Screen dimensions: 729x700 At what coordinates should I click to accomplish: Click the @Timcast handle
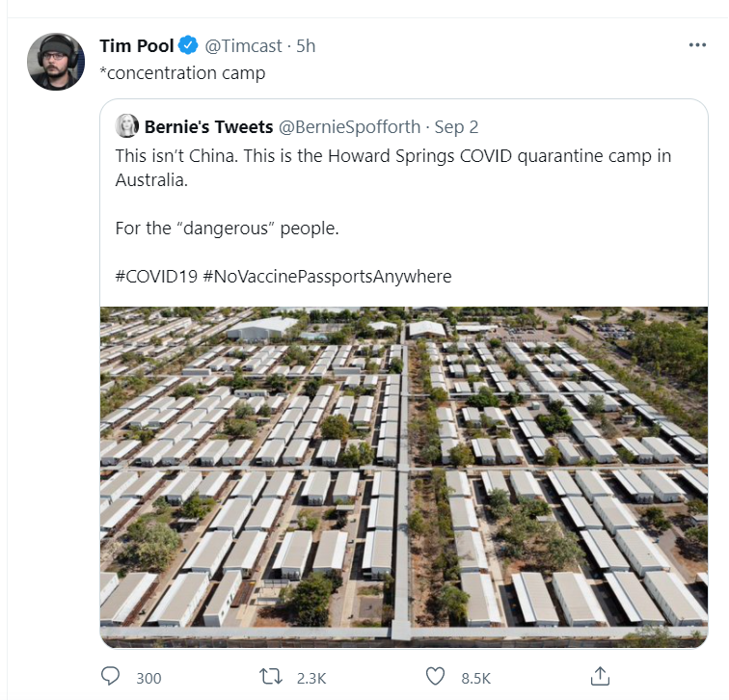[243, 46]
